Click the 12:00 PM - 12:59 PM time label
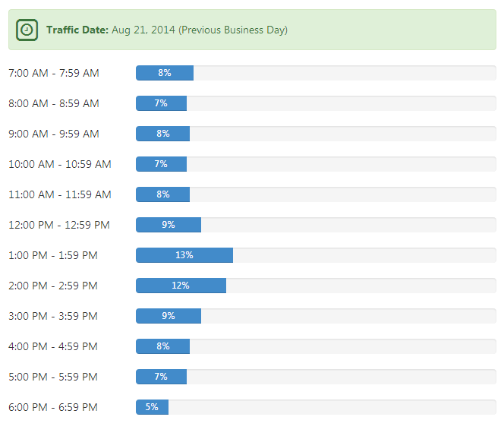The width and height of the screenshot is (504, 439). 59,225
